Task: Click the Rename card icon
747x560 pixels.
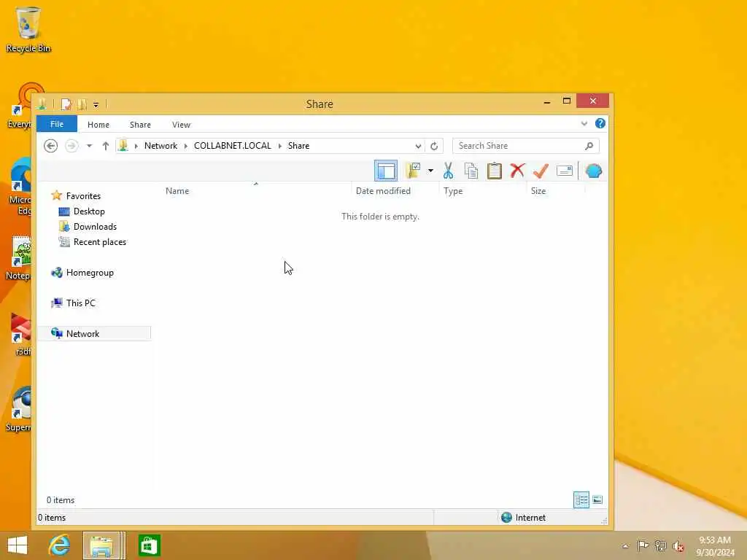Action: click(x=565, y=171)
